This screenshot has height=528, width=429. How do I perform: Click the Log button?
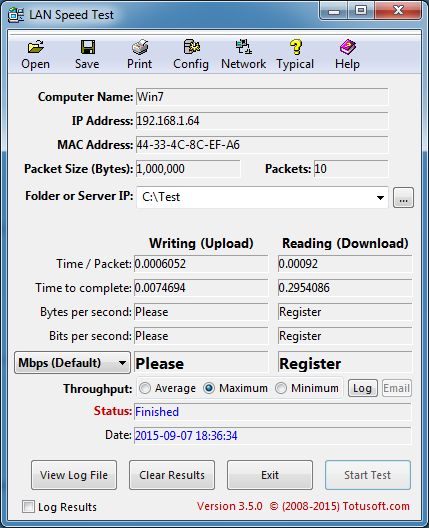[363, 388]
